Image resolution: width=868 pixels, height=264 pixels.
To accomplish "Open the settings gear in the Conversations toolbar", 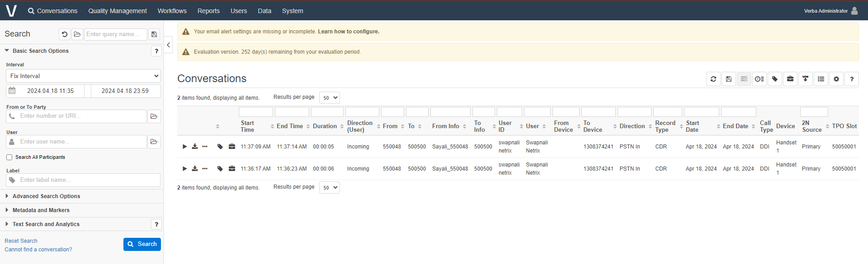I will pyautogui.click(x=836, y=79).
